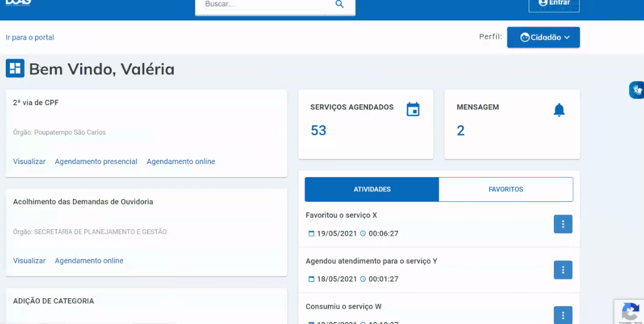Click the Agendou atendimento para o serviço Y activity
Image resolution: width=644 pixels, height=324 pixels.
coord(371,261)
